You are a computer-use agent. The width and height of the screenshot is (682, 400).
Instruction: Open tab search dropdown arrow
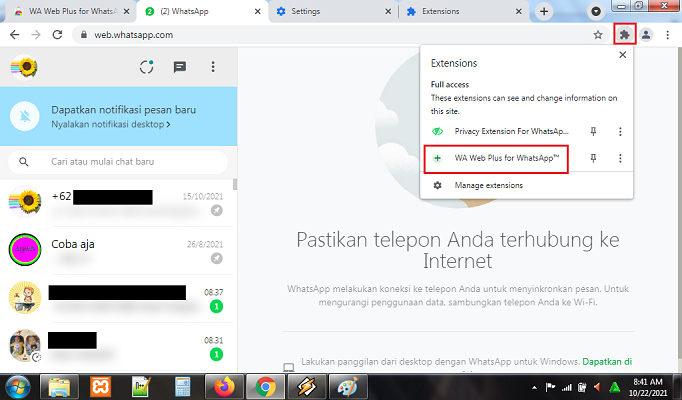click(596, 11)
